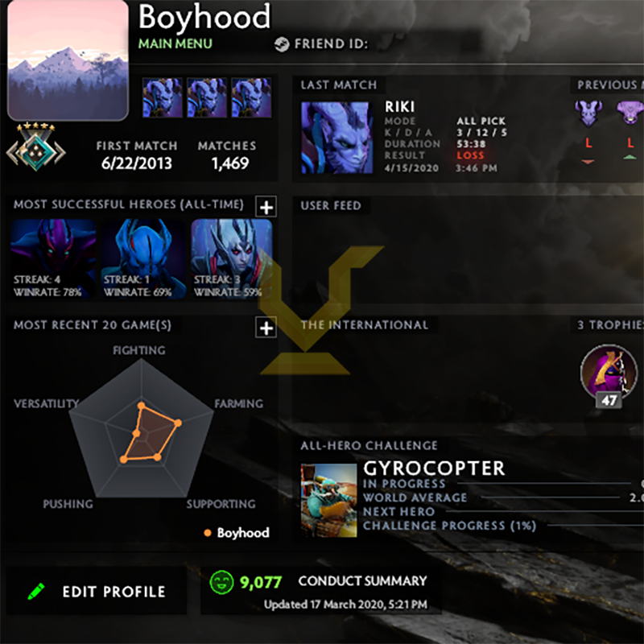The image size is (644, 644).
Task: Open the Spectre hero card with 78% winrate
Action: tap(53, 258)
